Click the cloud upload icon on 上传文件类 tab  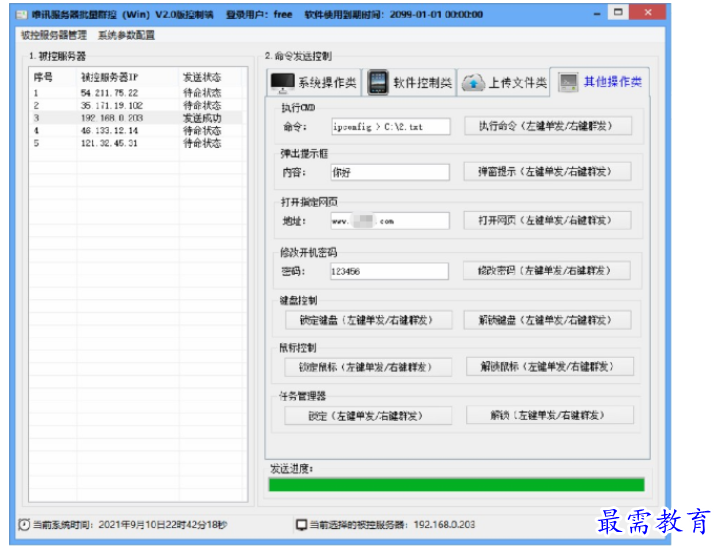click(x=473, y=83)
